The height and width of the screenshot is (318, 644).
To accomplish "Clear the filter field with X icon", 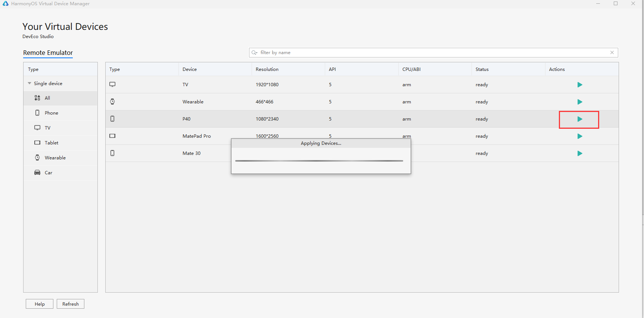I will pyautogui.click(x=612, y=53).
